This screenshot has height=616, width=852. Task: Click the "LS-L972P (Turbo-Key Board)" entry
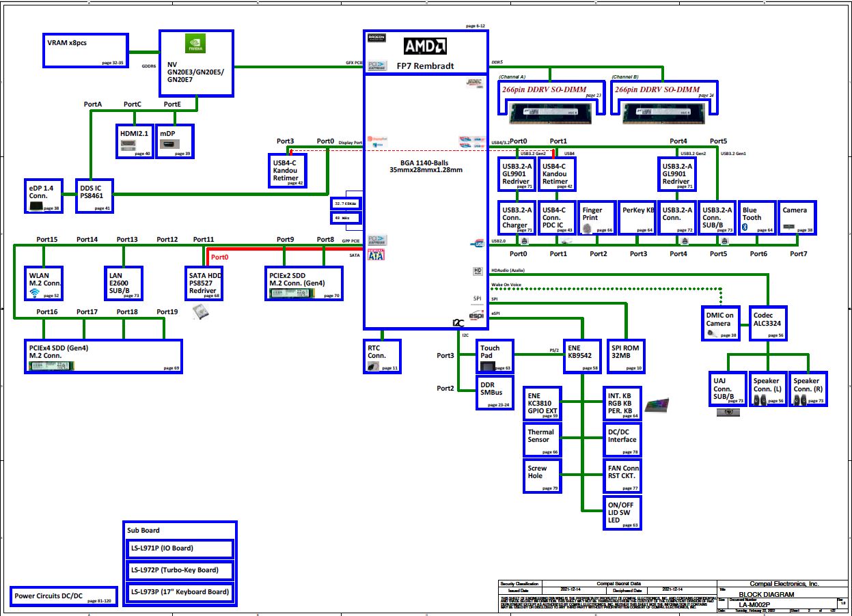tap(181, 570)
